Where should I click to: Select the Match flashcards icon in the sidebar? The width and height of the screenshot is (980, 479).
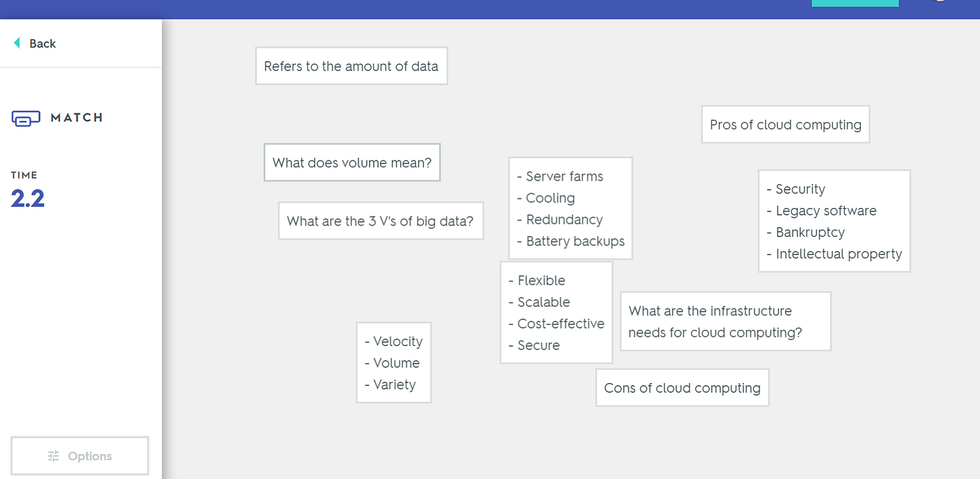(x=26, y=118)
